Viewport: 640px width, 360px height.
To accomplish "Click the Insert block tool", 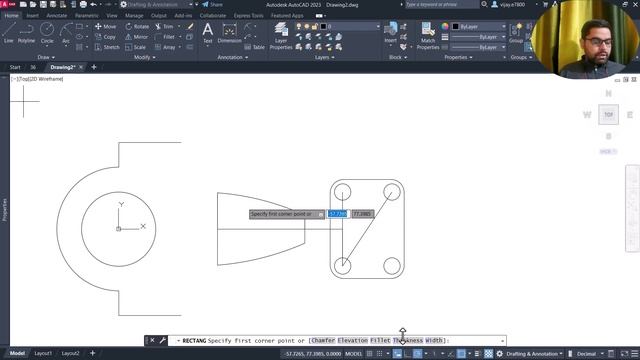I will point(391,33).
